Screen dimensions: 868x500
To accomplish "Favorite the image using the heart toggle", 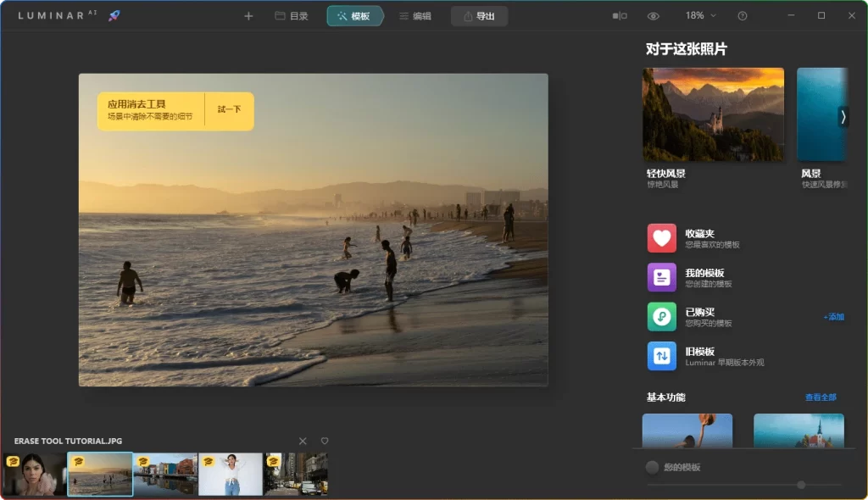I will [x=325, y=441].
